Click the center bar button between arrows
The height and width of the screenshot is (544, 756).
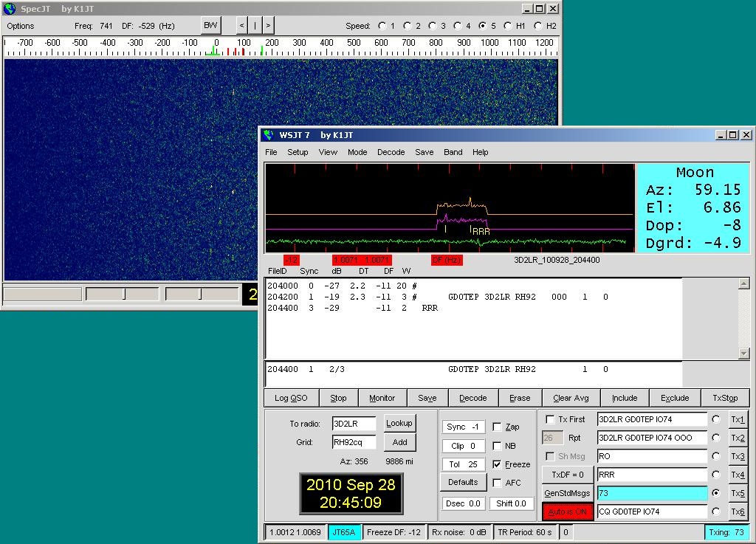[255, 26]
